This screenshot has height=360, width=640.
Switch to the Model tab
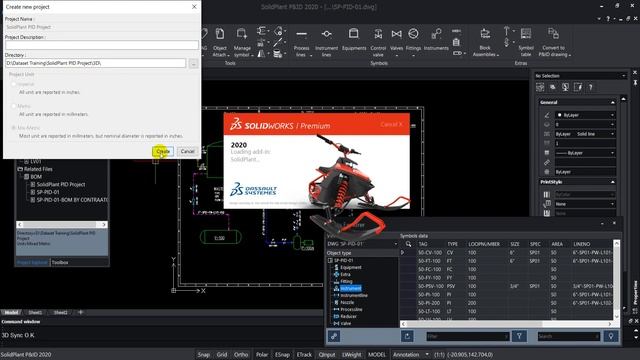[11, 312]
